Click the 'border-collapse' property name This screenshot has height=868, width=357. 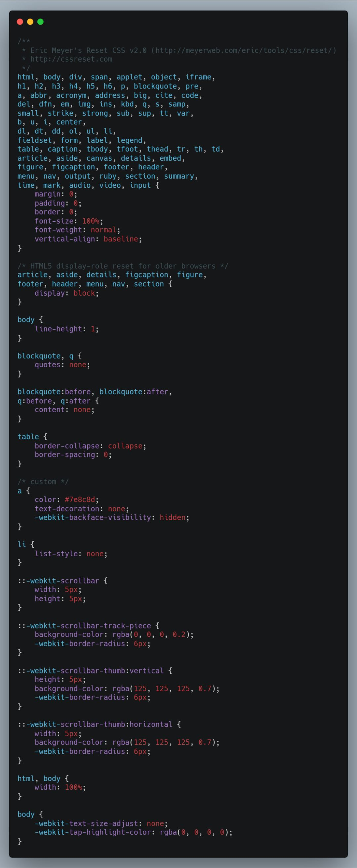(x=67, y=446)
